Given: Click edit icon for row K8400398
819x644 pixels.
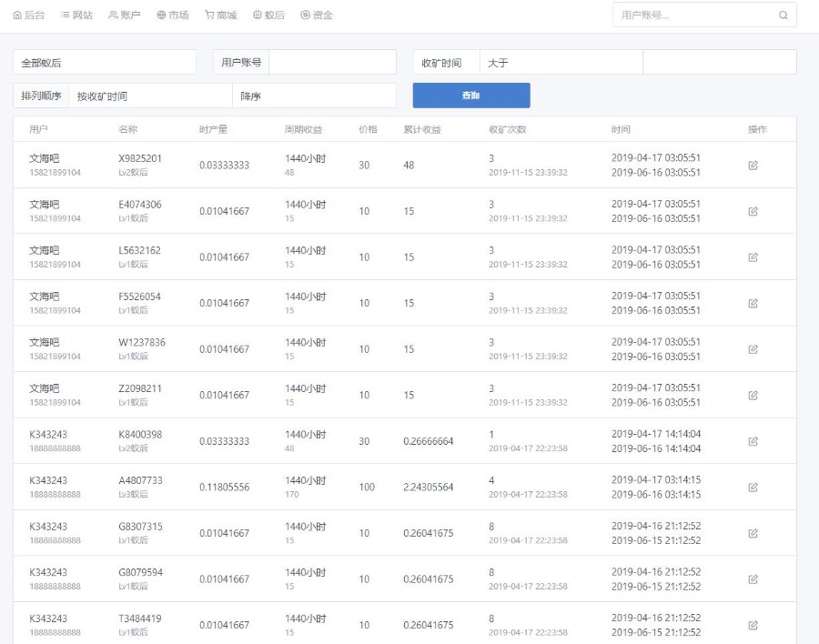Looking at the screenshot, I should pos(753,441).
